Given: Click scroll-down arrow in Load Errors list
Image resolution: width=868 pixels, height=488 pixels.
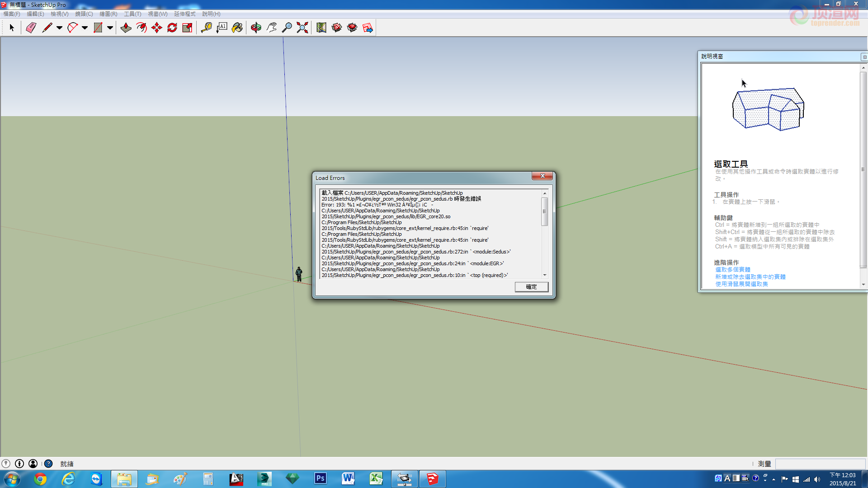Looking at the screenshot, I should tap(545, 275).
